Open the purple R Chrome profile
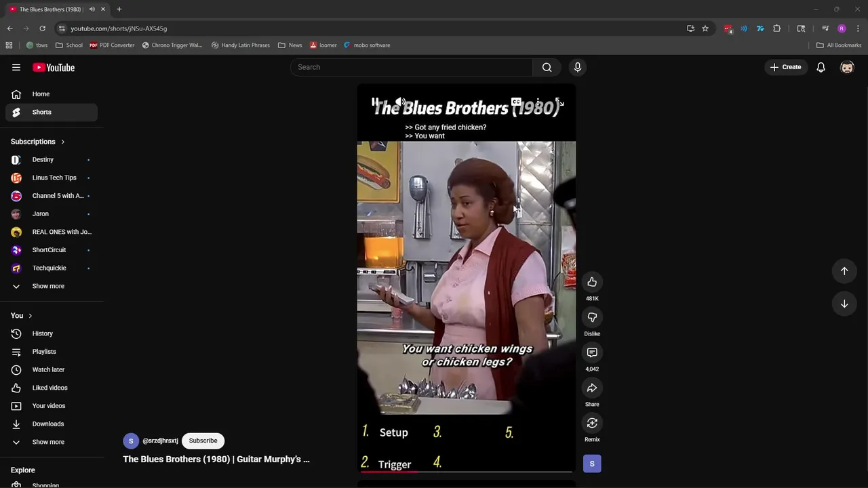868x488 pixels. point(842,28)
